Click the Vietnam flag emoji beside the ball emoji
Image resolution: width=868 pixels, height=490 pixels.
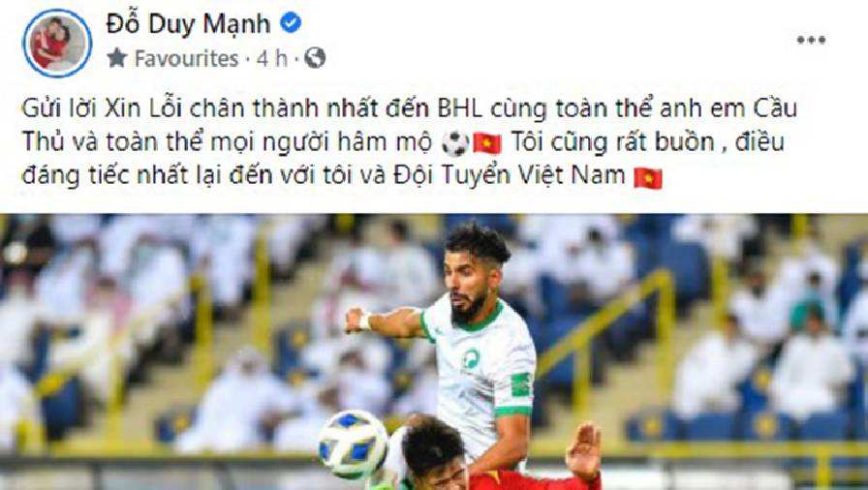[x=487, y=143]
